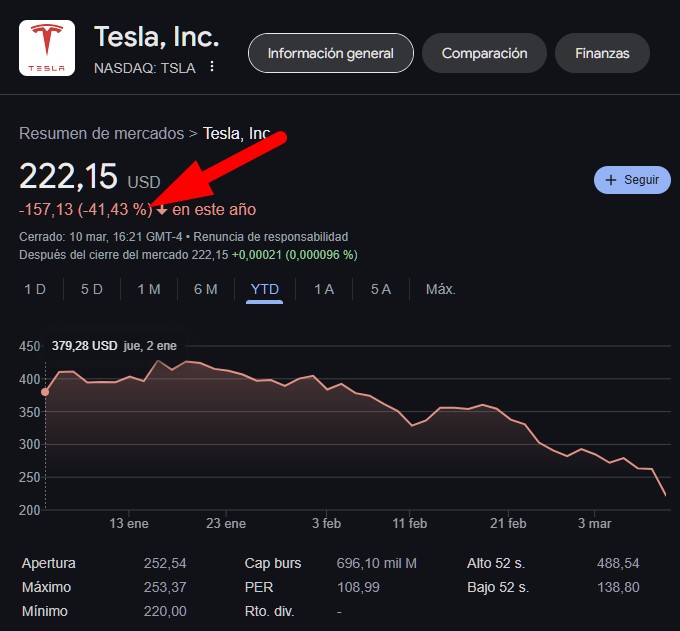Image resolution: width=680 pixels, height=631 pixels.
Task: Click the Rto. div. label
Action: coord(269,611)
